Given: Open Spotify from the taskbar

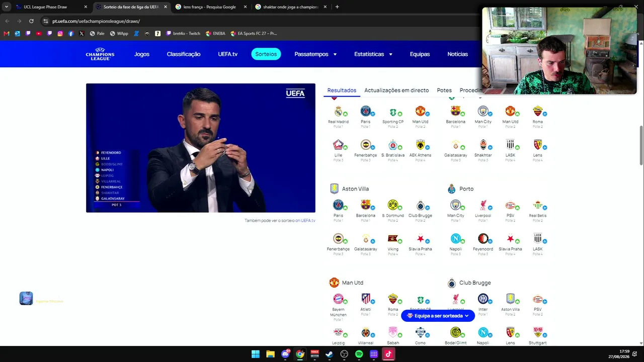Looking at the screenshot, I should pos(359,354).
